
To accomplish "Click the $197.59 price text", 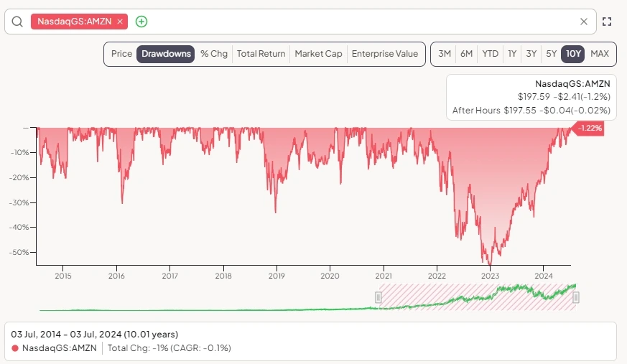I will [x=534, y=97].
